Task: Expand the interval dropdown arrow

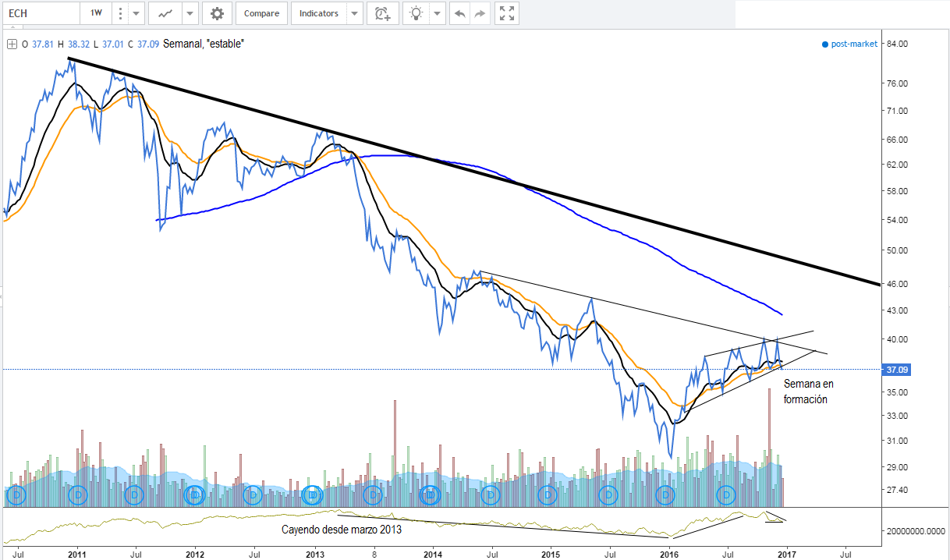Action: [136, 13]
